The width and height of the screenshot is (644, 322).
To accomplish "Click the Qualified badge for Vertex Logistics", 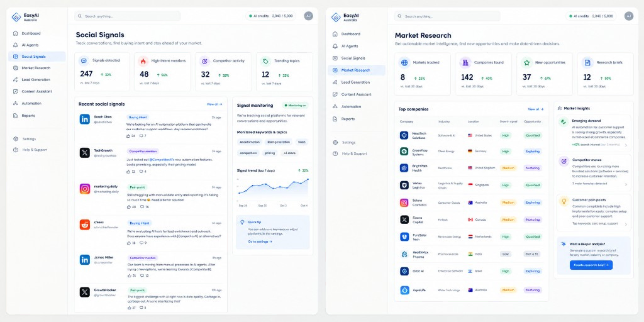I will (x=533, y=186).
